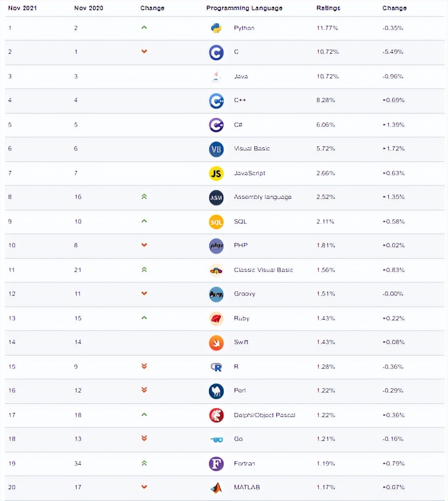Click the green up arrow beside Python

tap(144, 28)
